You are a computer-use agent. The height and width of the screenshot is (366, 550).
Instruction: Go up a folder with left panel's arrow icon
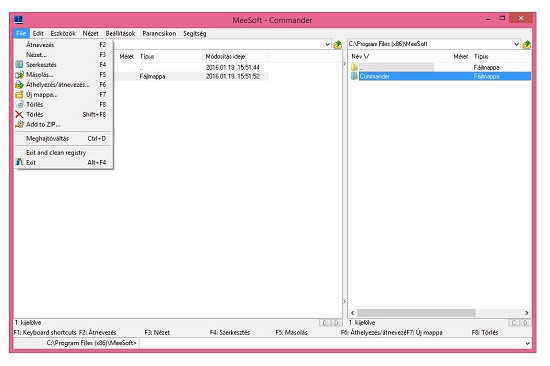point(337,45)
